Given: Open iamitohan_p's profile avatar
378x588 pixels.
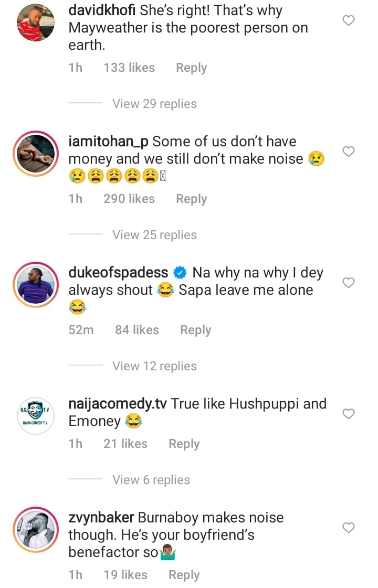Looking at the screenshot, I should (36, 153).
